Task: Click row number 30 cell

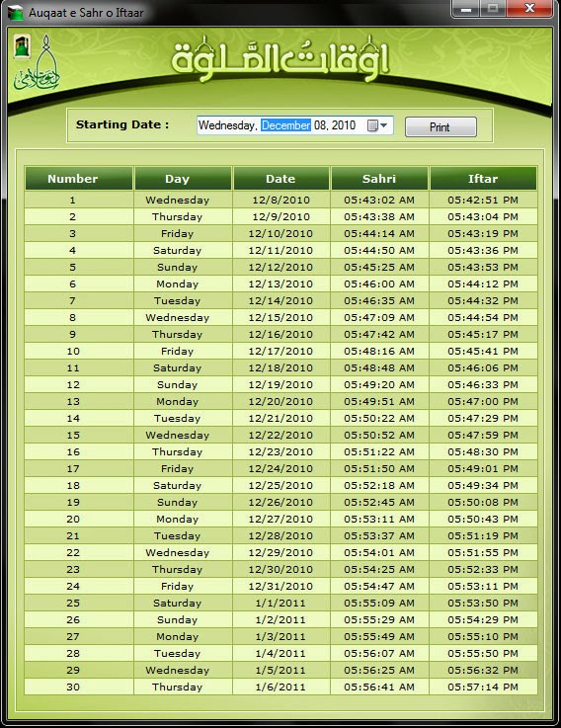Action: (79, 687)
